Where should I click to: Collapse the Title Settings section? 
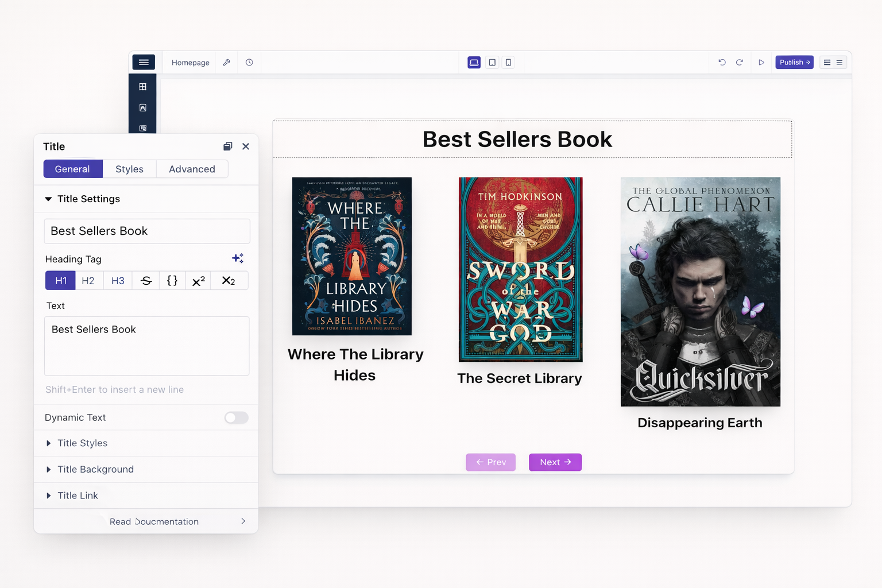[49, 199]
